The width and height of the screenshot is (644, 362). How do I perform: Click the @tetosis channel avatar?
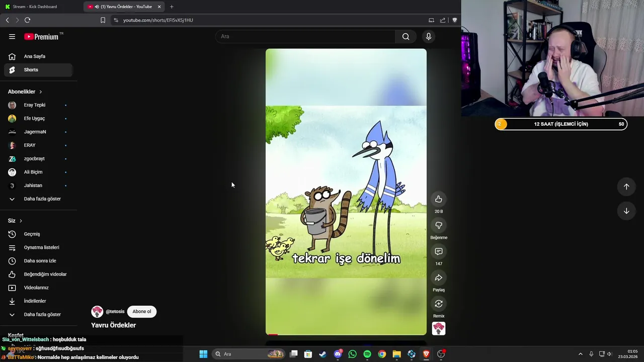coord(97,312)
